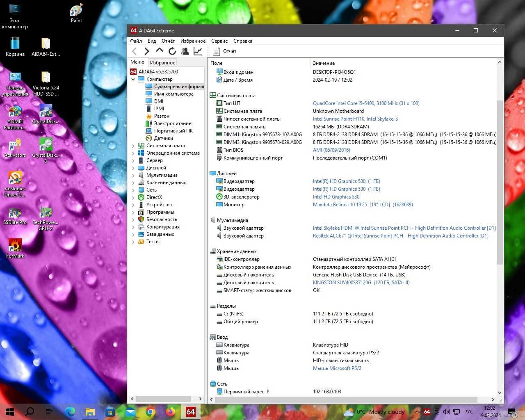Click the Тесты tree icon
This screenshot has width=525, height=420.
[x=141, y=242]
